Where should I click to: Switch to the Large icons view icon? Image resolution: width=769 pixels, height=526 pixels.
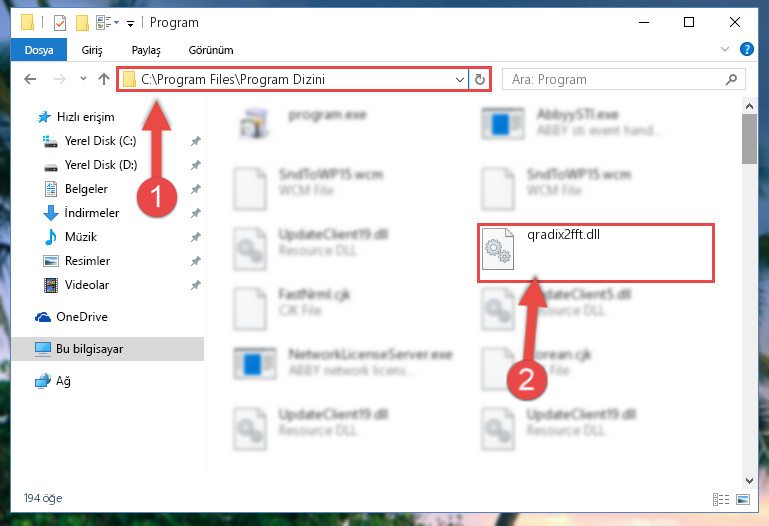pos(743,499)
